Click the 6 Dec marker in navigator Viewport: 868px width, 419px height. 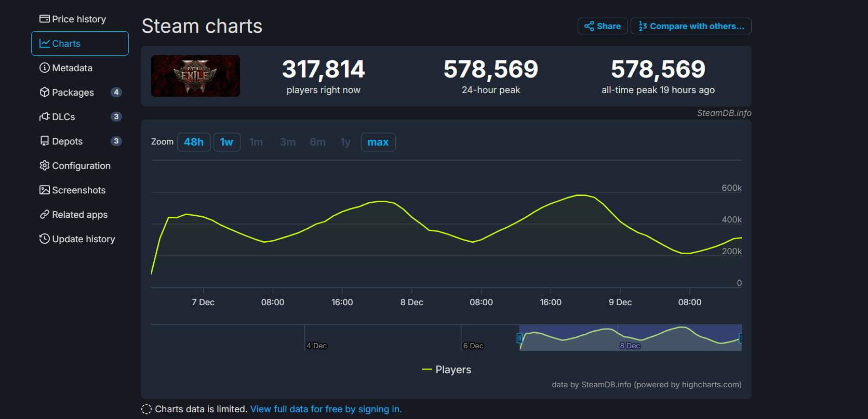[473, 346]
